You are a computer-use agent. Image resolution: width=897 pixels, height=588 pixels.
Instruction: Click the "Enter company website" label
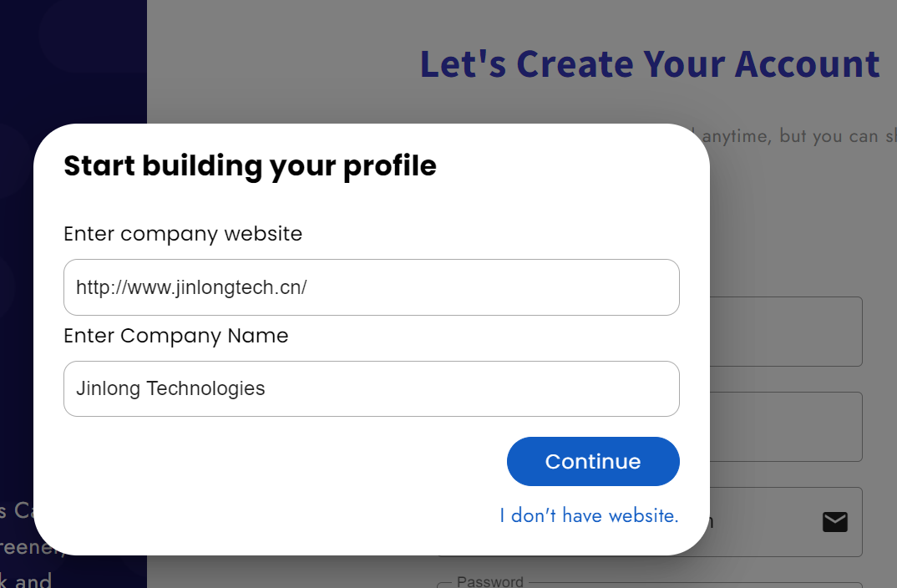pyautogui.click(x=183, y=234)
